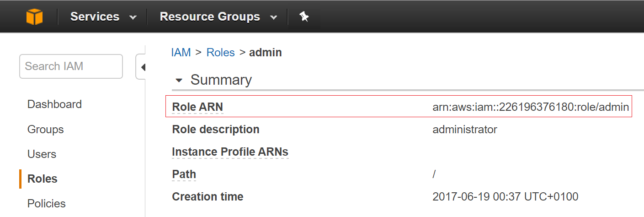The height and width of the screenshot is (217, 644).
Task: Click the Path label
Action: pyautogui.click(x=184, y=174)
